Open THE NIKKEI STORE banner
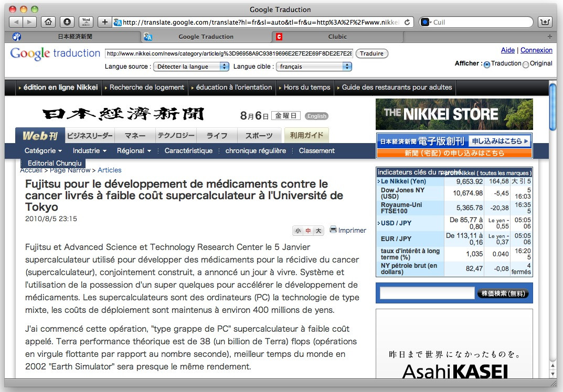The width and height of the screenshot is (563, 392). pos(454,114)
